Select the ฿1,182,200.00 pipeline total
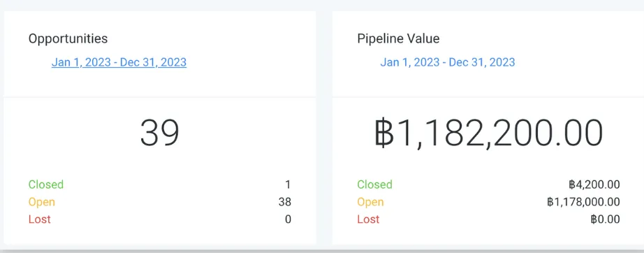The image size is (644, 253). pos(489,133)
